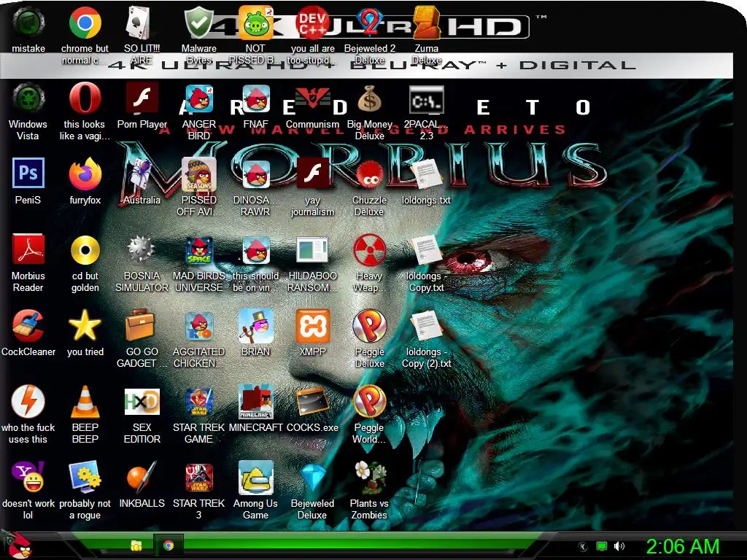Image resolution: width=747 pixels, height=560 pixels.
Task: Open the 2PACAL 2.3 command prompt icon
Action: (x=426, y=98)
